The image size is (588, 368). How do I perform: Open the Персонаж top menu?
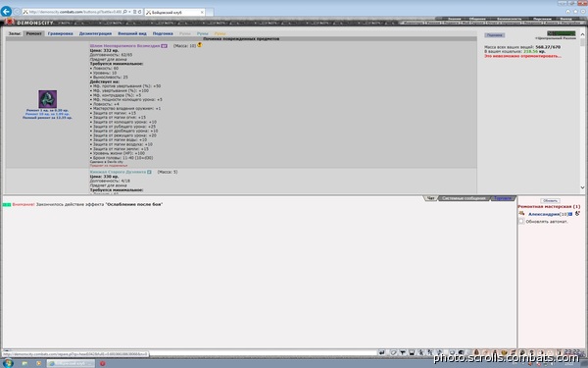(x=542, y=19)
